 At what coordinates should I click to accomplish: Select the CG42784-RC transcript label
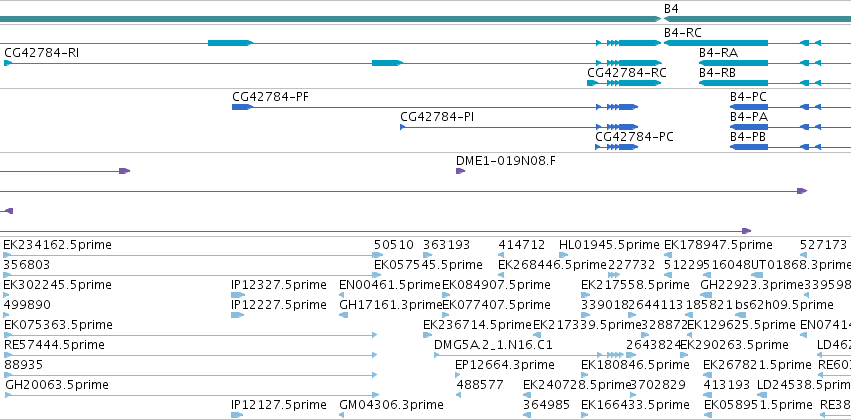(x=627, y=73)
